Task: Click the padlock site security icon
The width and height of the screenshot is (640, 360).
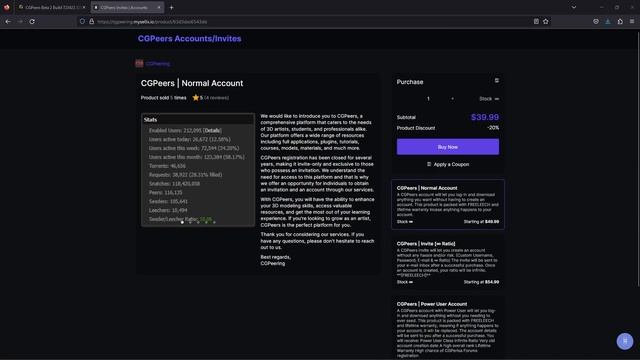Action: pos(91,22)
